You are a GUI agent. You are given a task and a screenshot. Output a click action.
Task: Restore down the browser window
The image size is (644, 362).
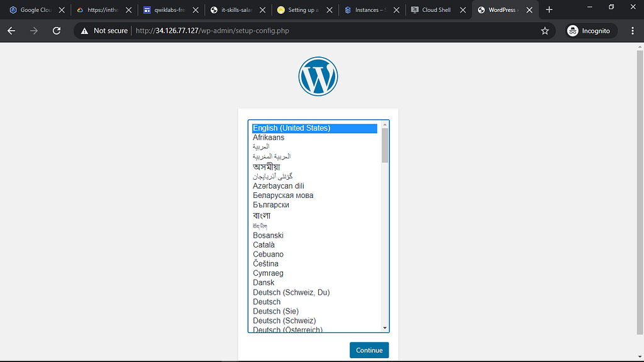point(611,6)
